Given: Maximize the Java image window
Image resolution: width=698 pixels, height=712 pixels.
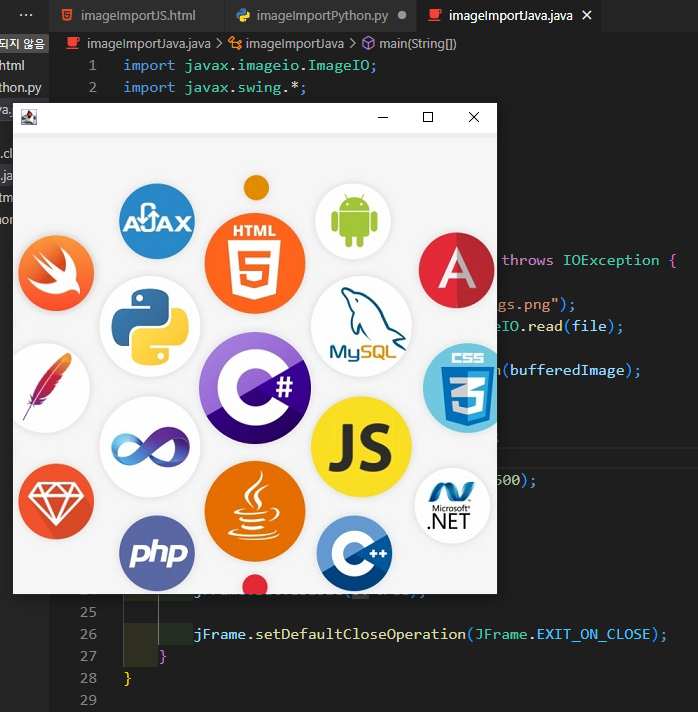Looking at the screenshot, I should (x=428, y=118).
